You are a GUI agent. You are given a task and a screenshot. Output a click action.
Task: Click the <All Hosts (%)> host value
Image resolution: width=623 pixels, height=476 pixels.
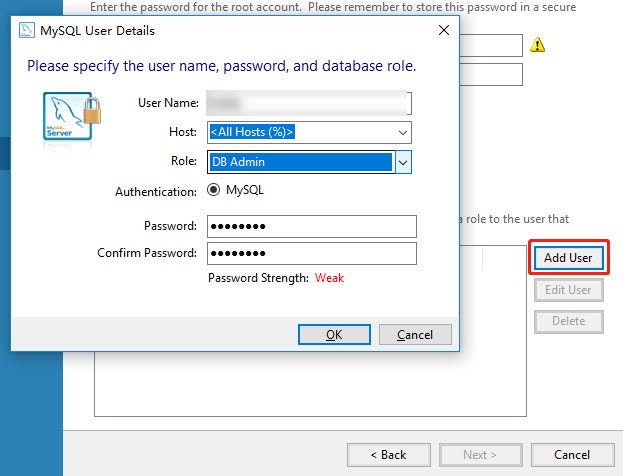point(252,132)
